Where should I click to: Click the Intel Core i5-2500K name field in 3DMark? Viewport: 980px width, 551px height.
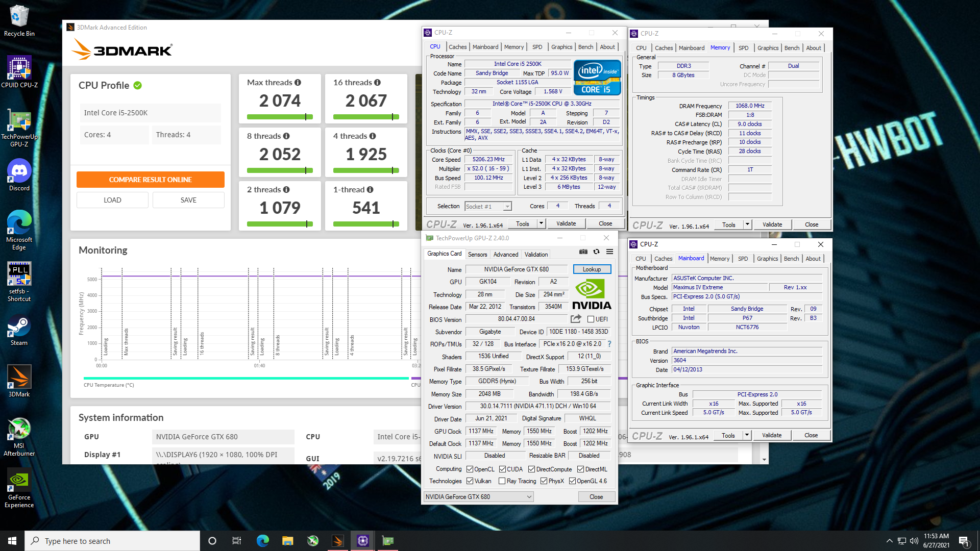point(151,113)
